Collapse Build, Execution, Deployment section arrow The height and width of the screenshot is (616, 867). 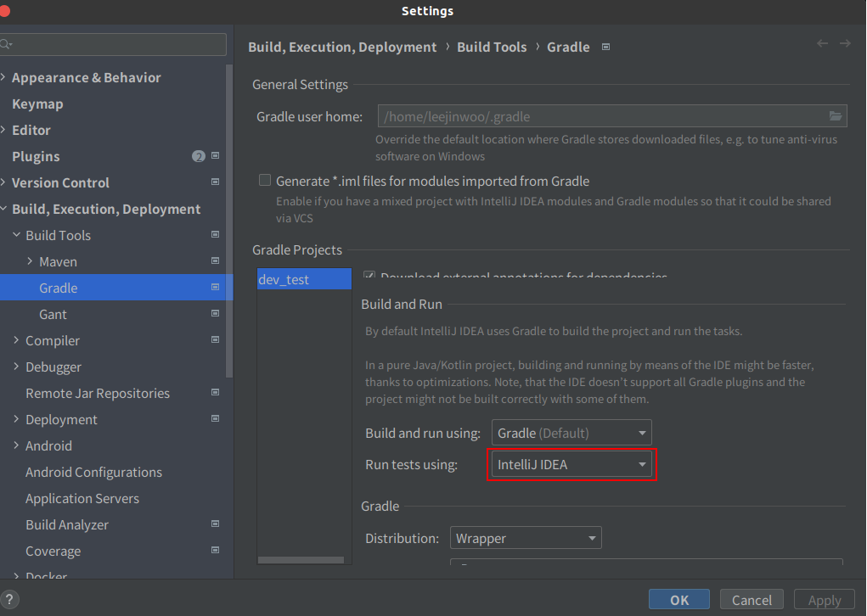coord(3,208)
